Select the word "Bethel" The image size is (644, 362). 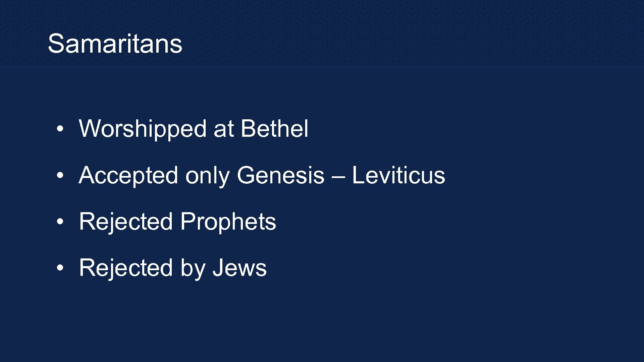[x=274, y=129]
